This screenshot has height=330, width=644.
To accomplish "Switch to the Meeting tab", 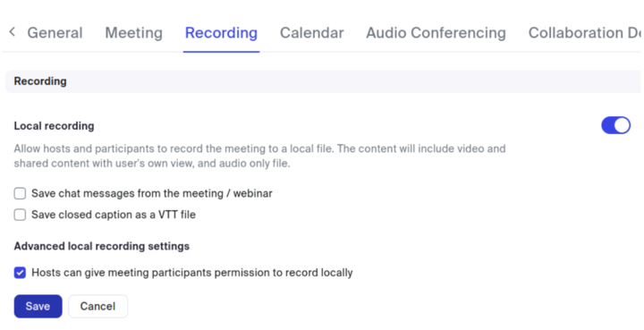I will point(133,33).
